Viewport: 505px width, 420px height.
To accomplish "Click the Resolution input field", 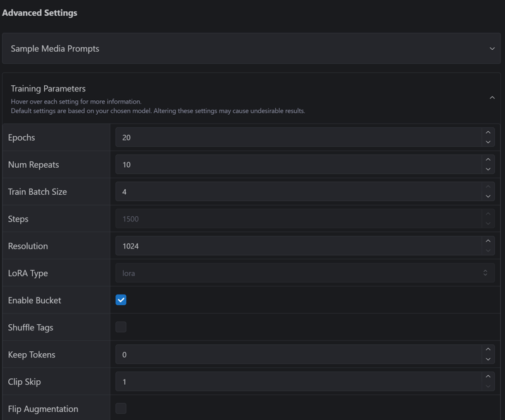I will pos(298,246).
